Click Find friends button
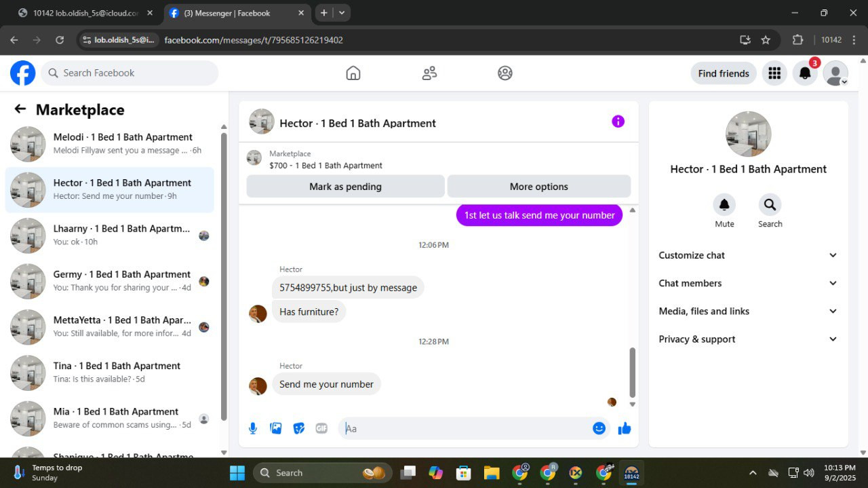 [724, 73]
